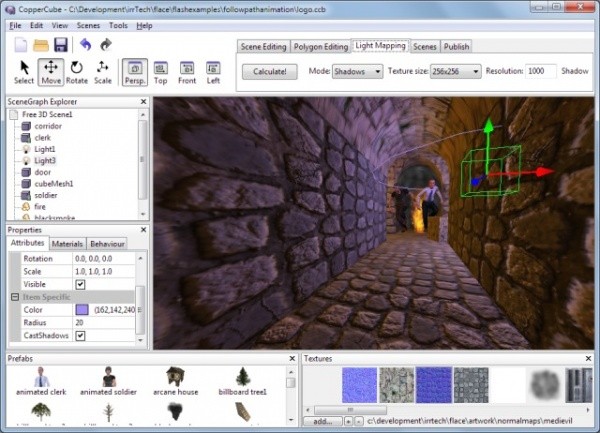
Task: Click the Save floppy disk icon
Action: coord(61,45)
